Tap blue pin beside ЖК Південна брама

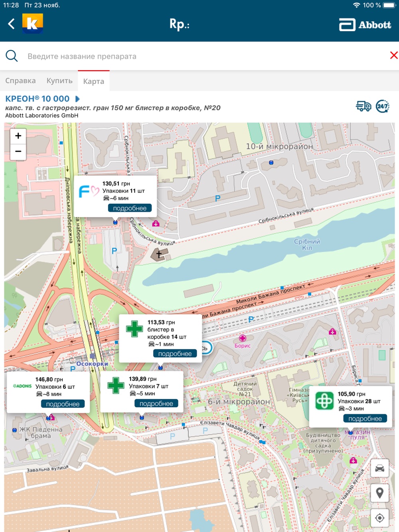click(x=14, y=430)
